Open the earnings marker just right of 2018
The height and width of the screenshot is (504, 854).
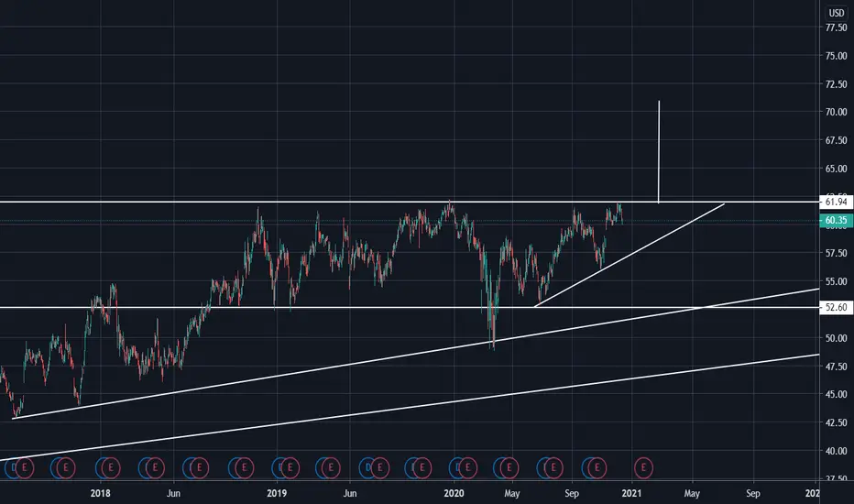[111, 467]
